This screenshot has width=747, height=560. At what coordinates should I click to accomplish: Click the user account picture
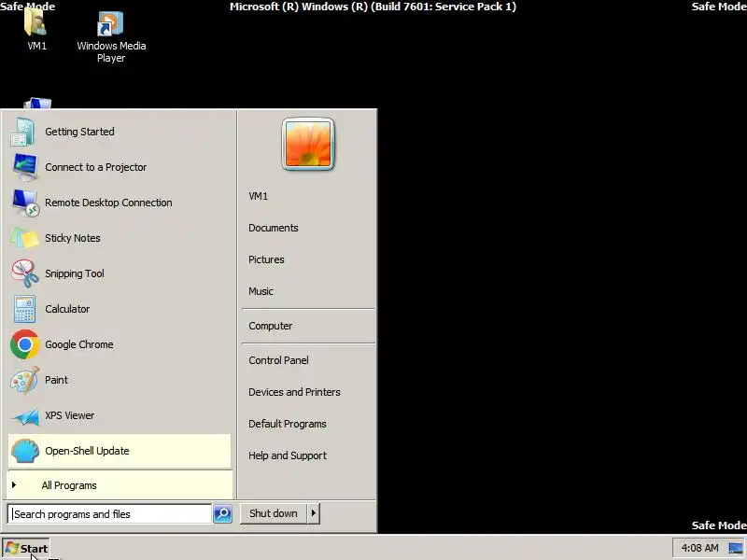coord(308,145)
